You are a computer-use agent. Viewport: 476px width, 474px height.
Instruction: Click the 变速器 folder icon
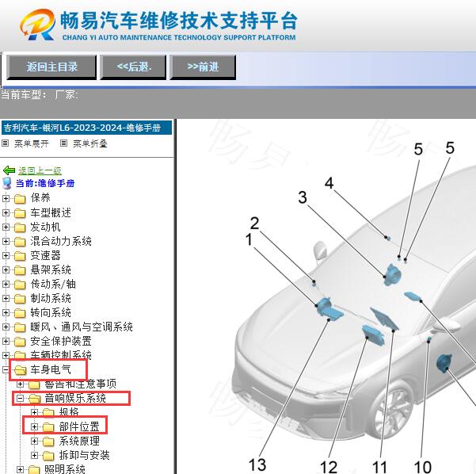(20, 256)
